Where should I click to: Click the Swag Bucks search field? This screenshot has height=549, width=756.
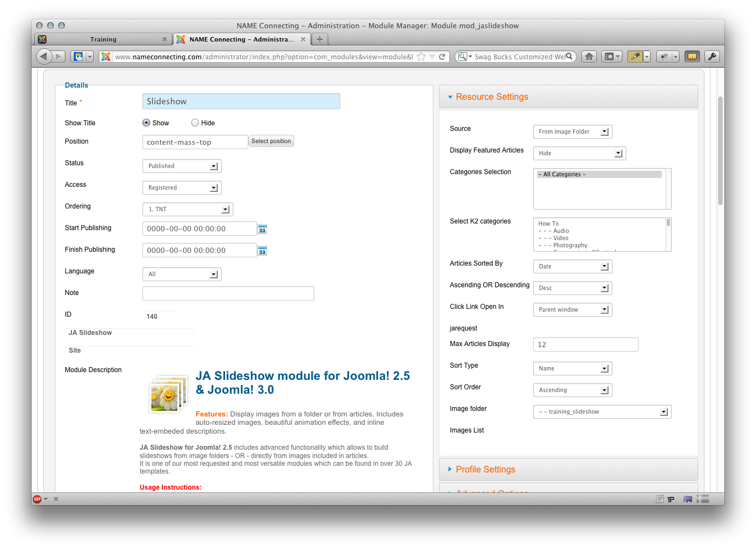point(519,57)
